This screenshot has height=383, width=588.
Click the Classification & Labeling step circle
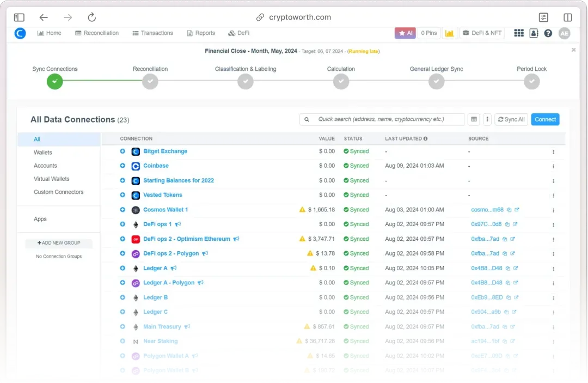pos(246,81)
